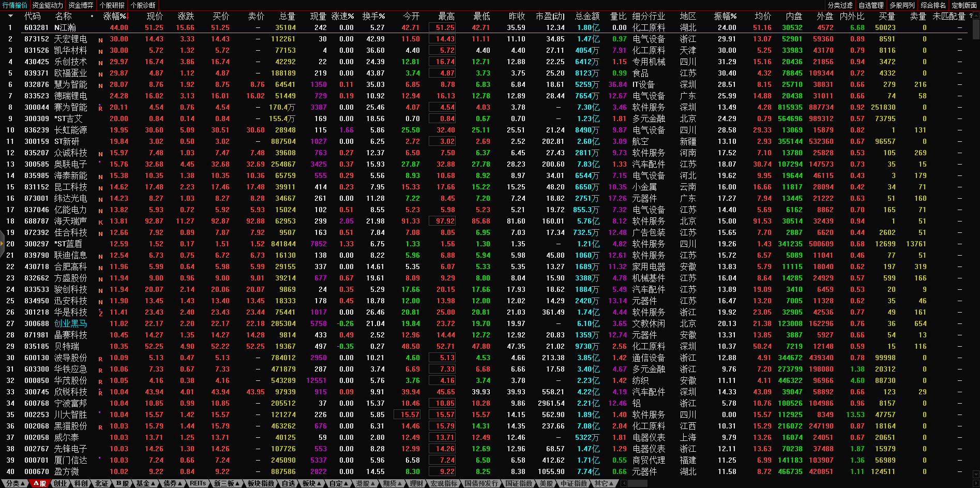Click the 定制版面 button
980x488 pixels.
click(964, 5)
